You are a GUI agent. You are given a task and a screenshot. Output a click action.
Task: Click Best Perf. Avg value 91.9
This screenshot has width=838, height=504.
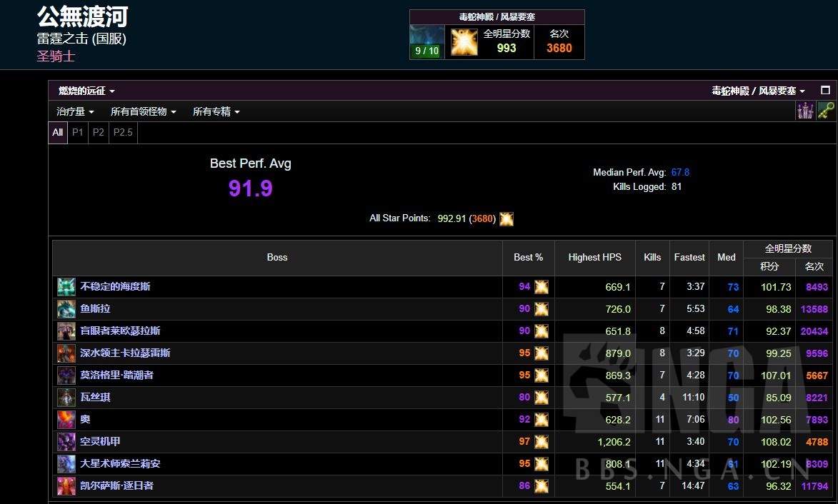tap(251, 188)
